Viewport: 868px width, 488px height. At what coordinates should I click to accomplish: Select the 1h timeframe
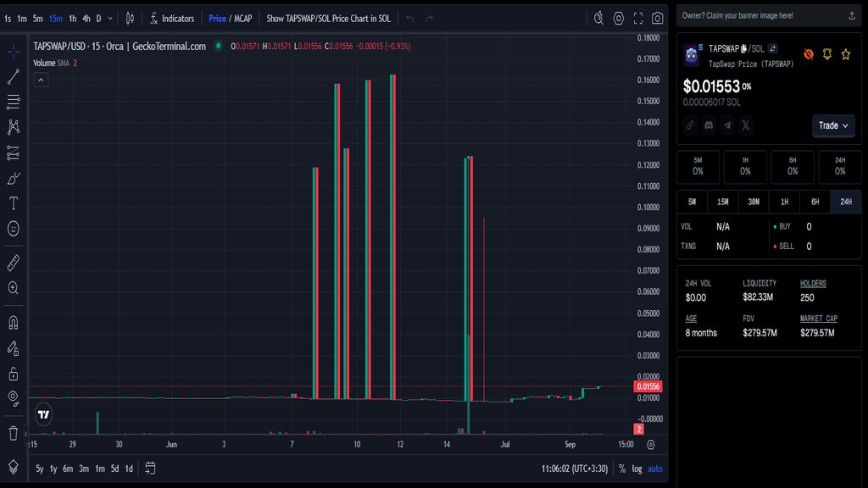[x=73, y=19]
